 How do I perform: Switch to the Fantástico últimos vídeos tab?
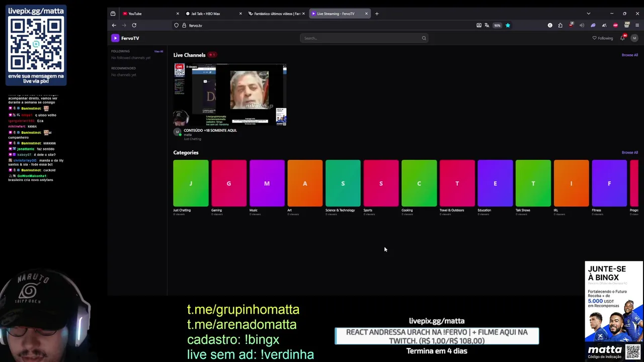[x=276, y=14]
